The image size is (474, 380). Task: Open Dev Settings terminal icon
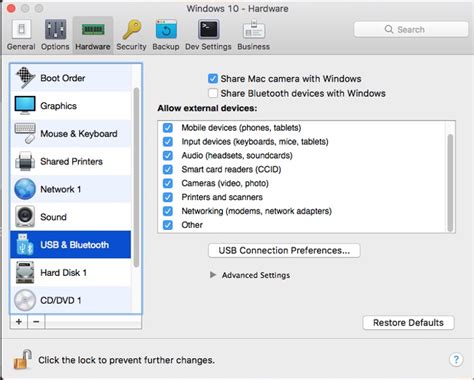pos(208,30)
